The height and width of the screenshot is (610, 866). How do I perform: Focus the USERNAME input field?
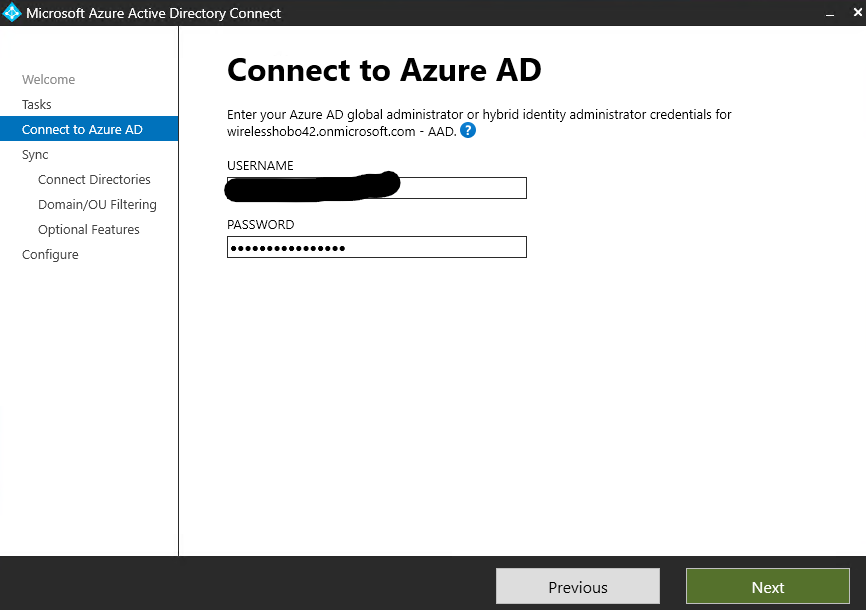pos(460,188)
